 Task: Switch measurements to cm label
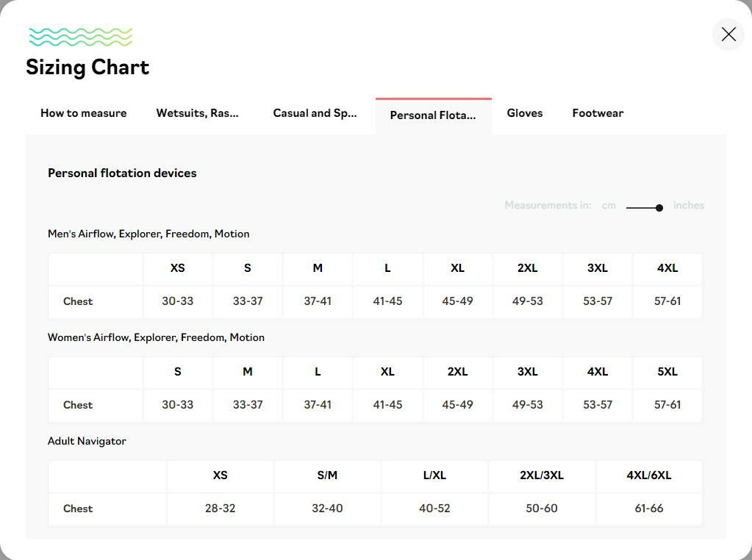tap(608, 206)
